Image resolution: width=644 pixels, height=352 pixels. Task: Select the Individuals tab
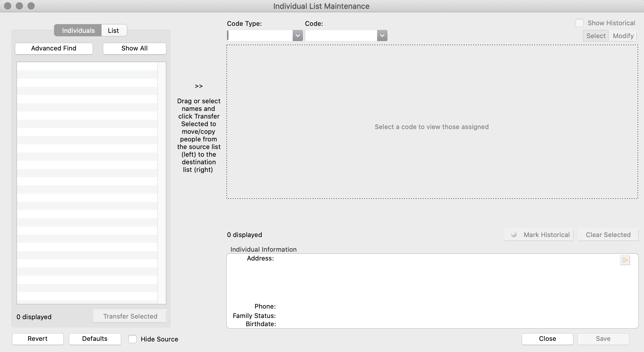[78, 31]
